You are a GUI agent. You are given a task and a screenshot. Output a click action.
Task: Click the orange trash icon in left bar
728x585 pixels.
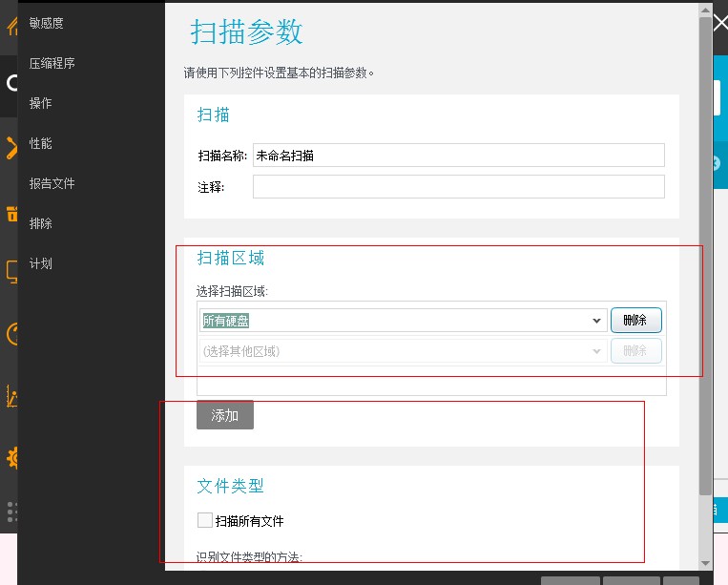click(12, 214)
